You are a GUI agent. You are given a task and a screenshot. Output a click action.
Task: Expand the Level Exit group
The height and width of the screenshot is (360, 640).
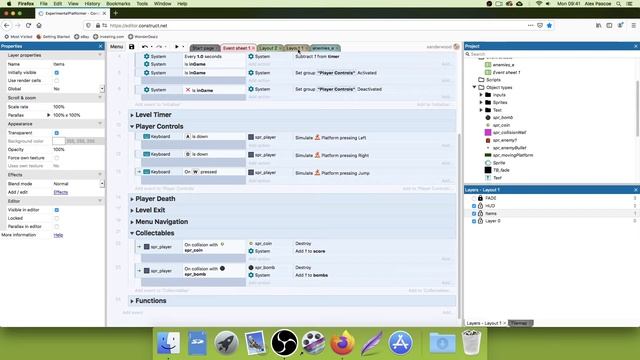(x=132, y=211)
